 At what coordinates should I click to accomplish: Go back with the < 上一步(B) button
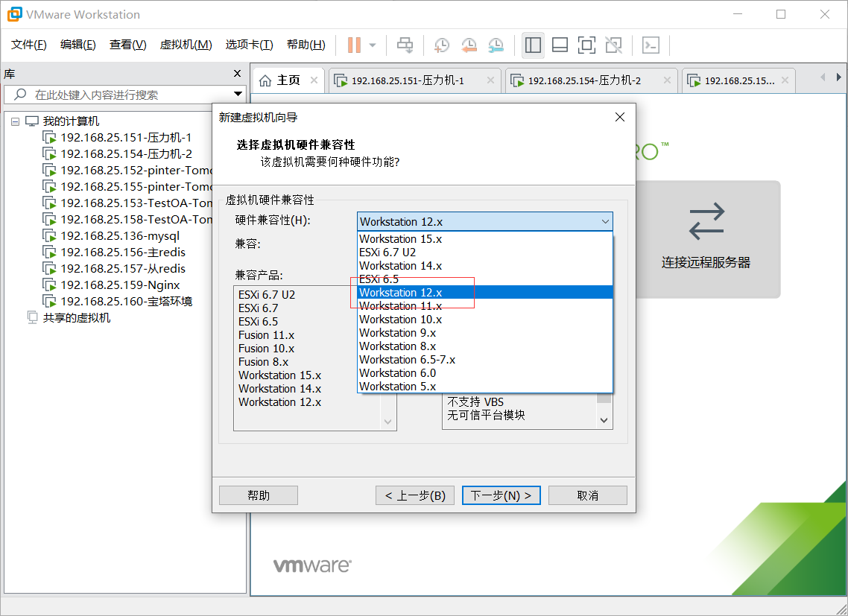(415, 495)
